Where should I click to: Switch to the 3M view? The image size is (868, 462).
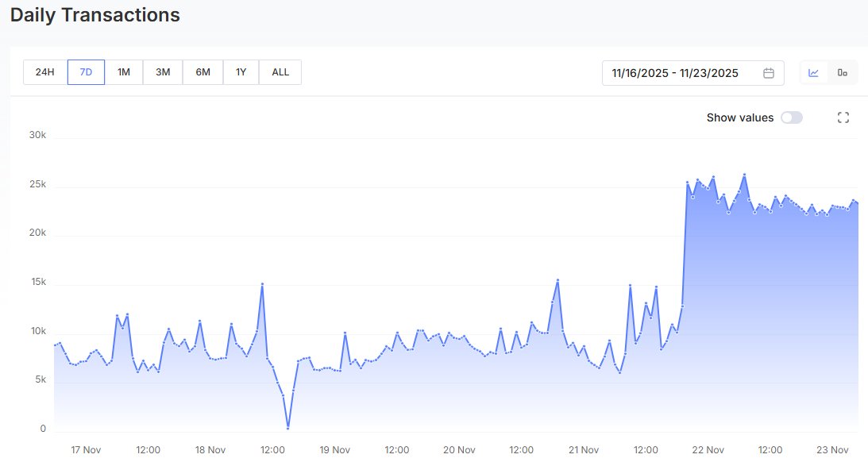pos(162,71)
